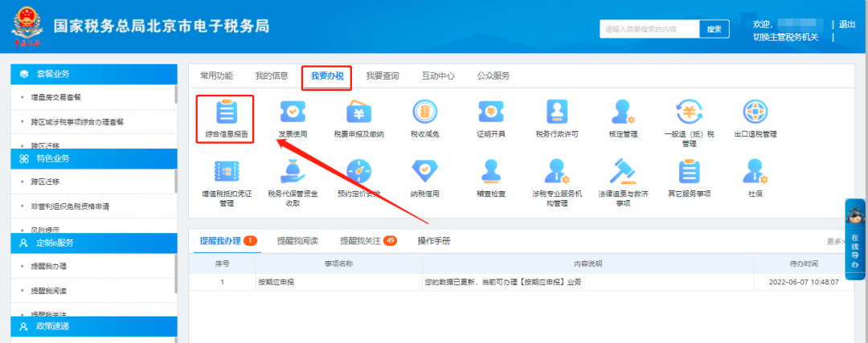Open the 税务行政许可 icon
Image resolution: width=868 pixels, height=343 pixels.
point(557,112)
